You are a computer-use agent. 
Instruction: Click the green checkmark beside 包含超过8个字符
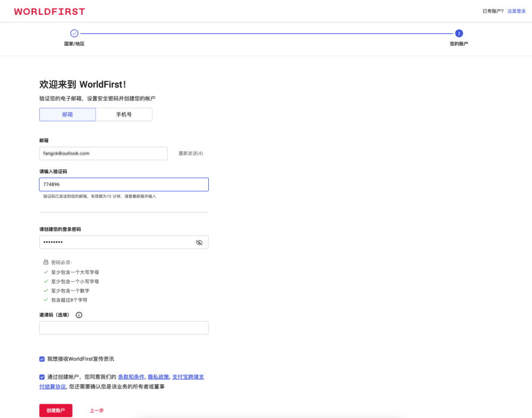tap(46, 300)
